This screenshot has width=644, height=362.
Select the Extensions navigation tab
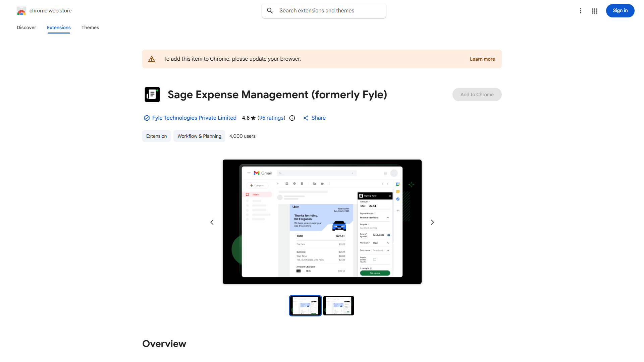58,27
